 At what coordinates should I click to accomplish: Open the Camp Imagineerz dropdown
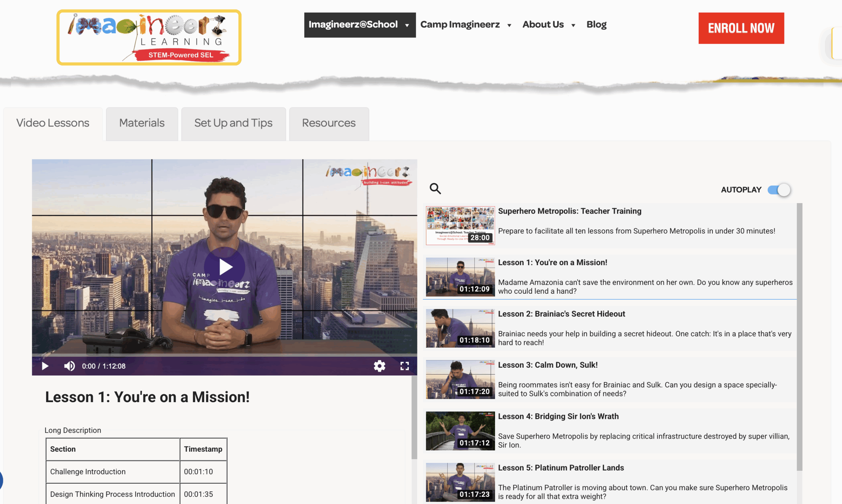tap(465, 25)
